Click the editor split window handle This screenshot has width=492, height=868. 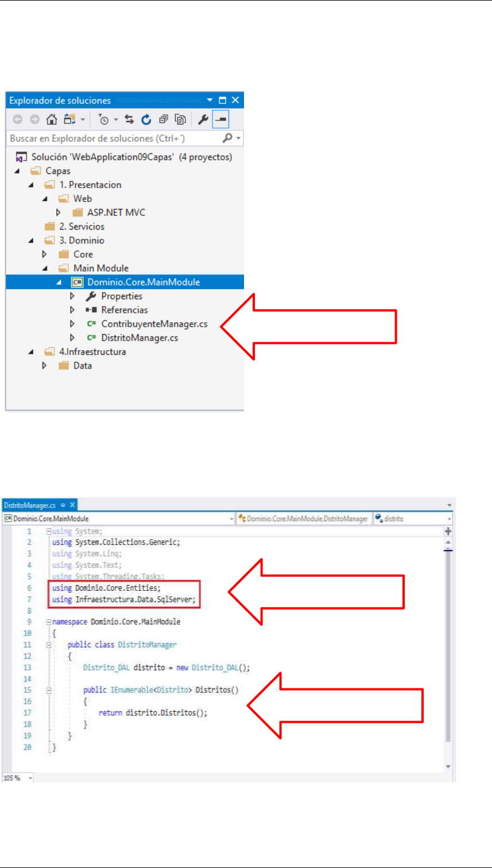point(449,532)
